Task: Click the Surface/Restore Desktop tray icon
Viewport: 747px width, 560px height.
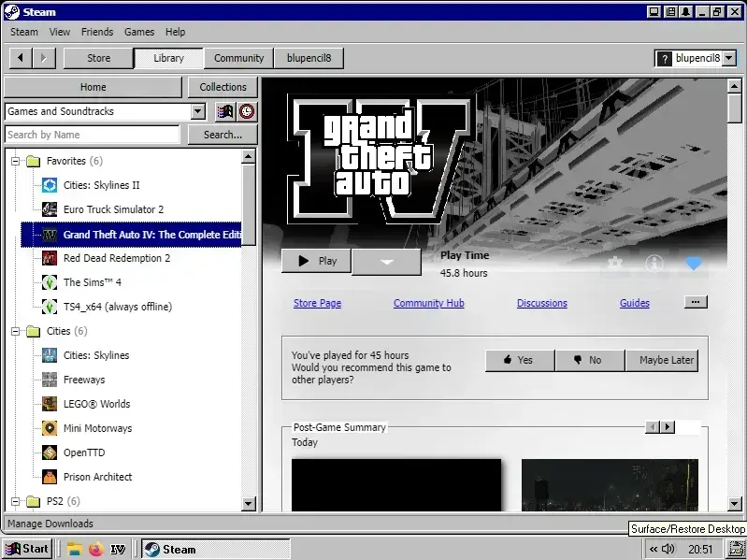Action: pyautogui.click(x=737, y=549)
